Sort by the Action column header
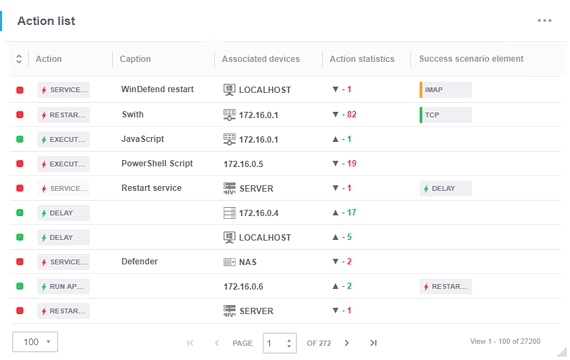 click(48, 59)
